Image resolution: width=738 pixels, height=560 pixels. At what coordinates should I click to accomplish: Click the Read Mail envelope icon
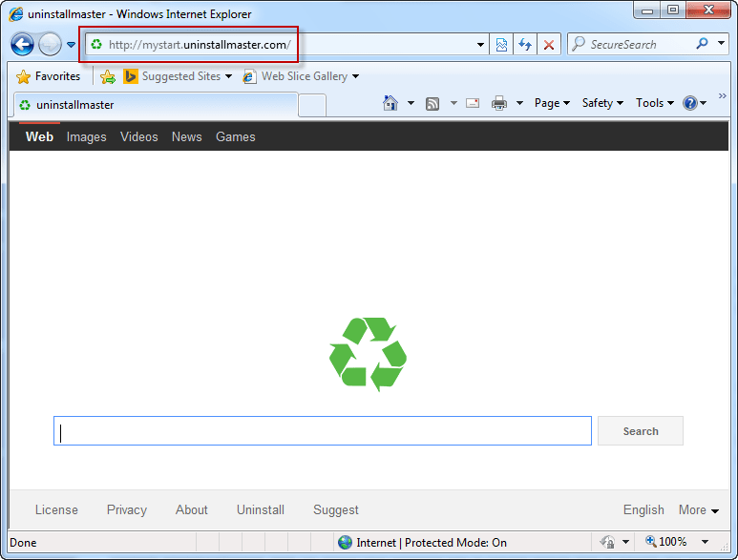click(473, 103)
